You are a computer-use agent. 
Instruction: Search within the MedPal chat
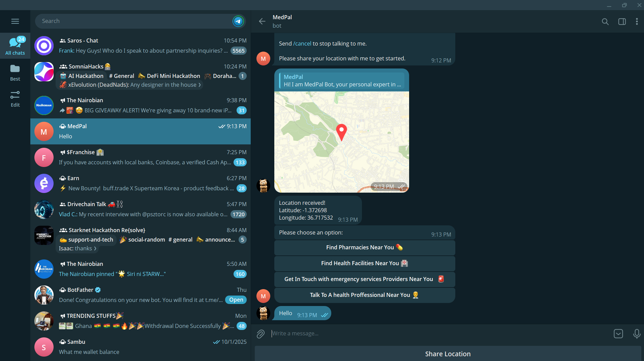click(605, 22)
